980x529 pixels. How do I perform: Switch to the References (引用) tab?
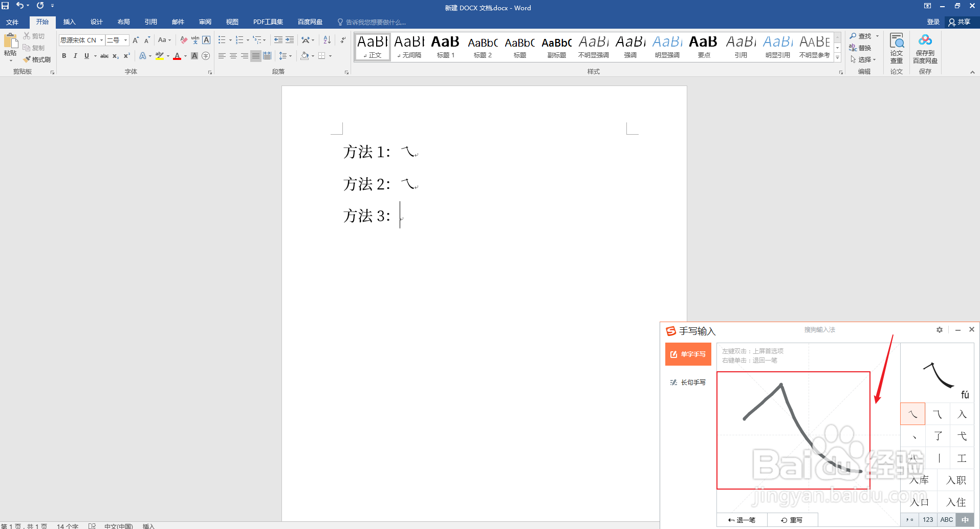pyautogui.click(x=150, y=22)
